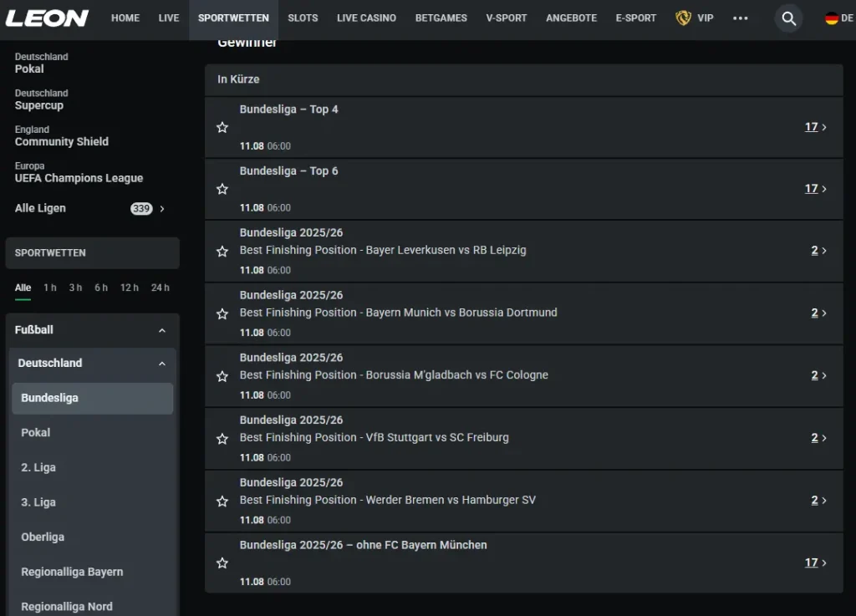Image resolution: width=856 pixels, height=616 pixels.
Task: Open 2 markets for Leverkusen vs Leipzig
Action: [x=818, y=250]
